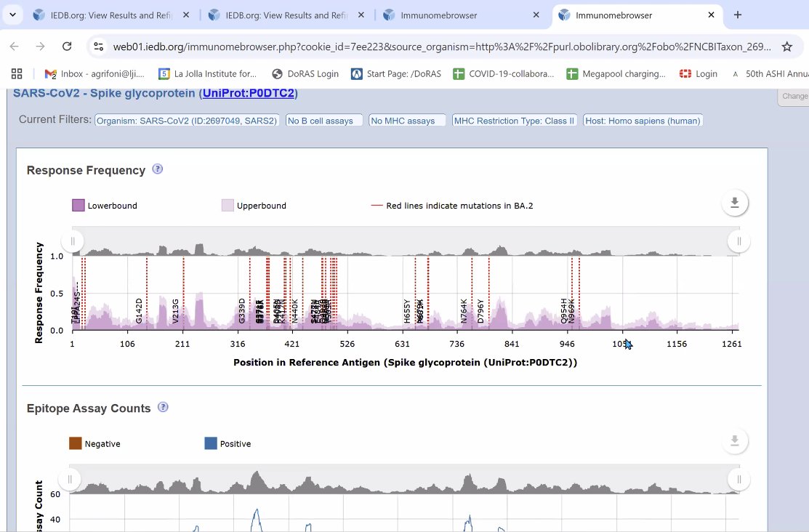Screen dimensions: 809x532
Task: Download the Epitope Assay Counts chart
Action: click(735, 441)
